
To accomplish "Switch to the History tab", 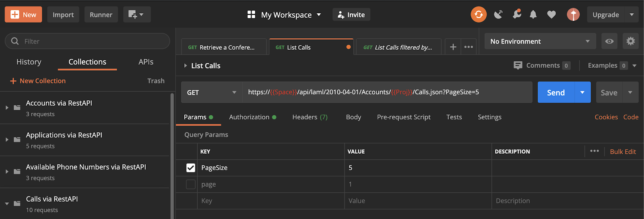I will [29, 62].
